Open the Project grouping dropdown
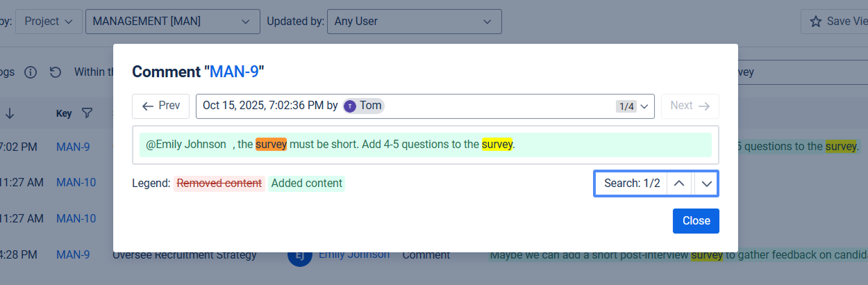This screenshot has width=868, height=285. (49, 22)
